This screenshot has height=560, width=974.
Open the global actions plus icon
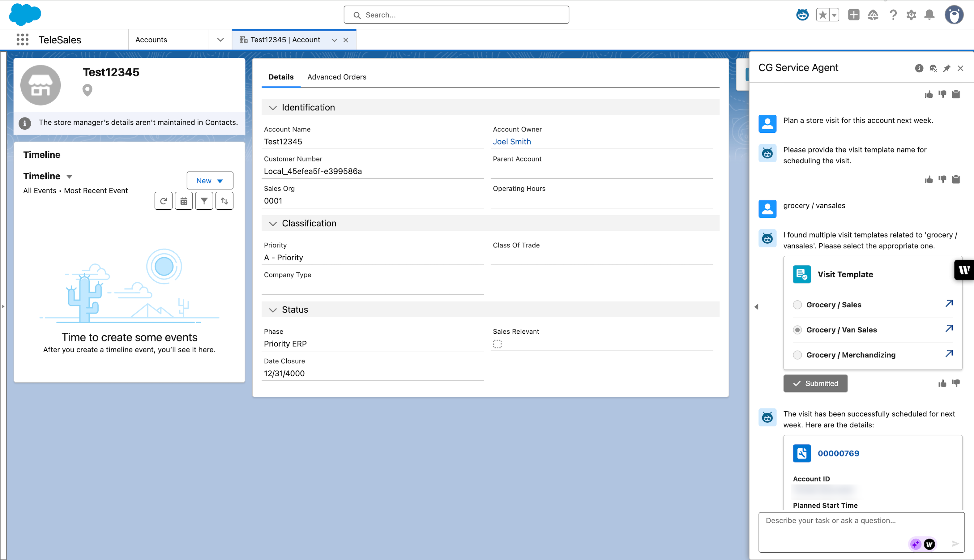tap(854, 15)
